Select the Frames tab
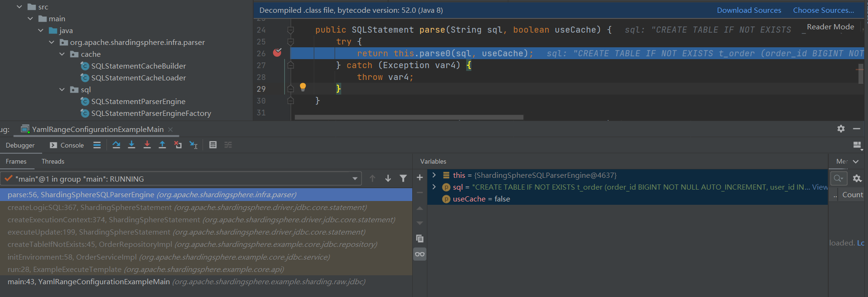Screen dimensions: 868x297 pos(16,161)
